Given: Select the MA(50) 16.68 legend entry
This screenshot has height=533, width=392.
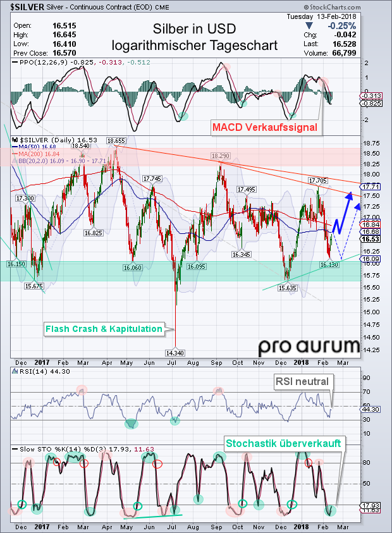Looking at the screenshot, I should pyautogui.click(x=39, y=147).
